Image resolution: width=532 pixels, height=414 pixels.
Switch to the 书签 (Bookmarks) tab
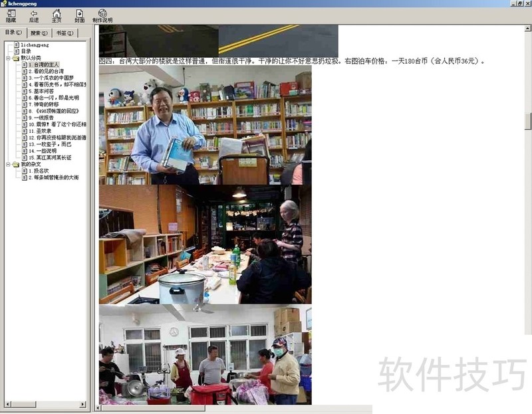(x=65, y=33)
